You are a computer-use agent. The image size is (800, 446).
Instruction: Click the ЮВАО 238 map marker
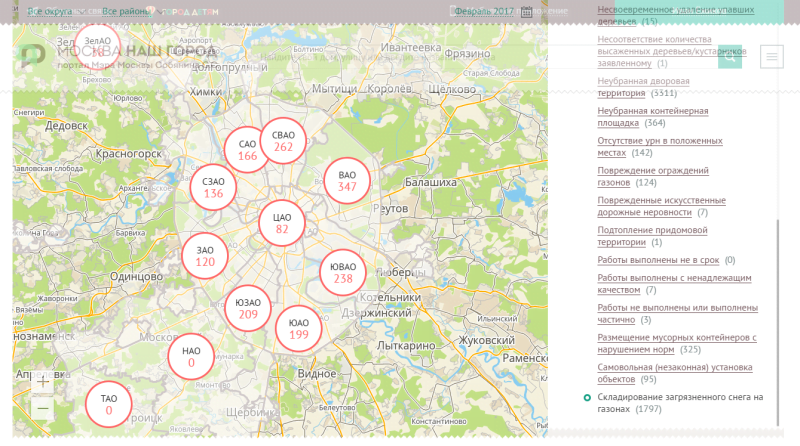343,272
